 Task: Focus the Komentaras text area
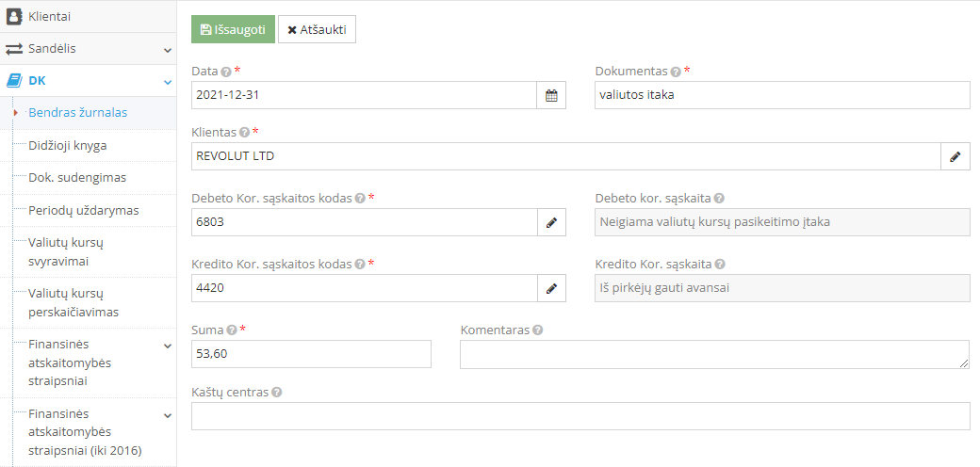713,354
